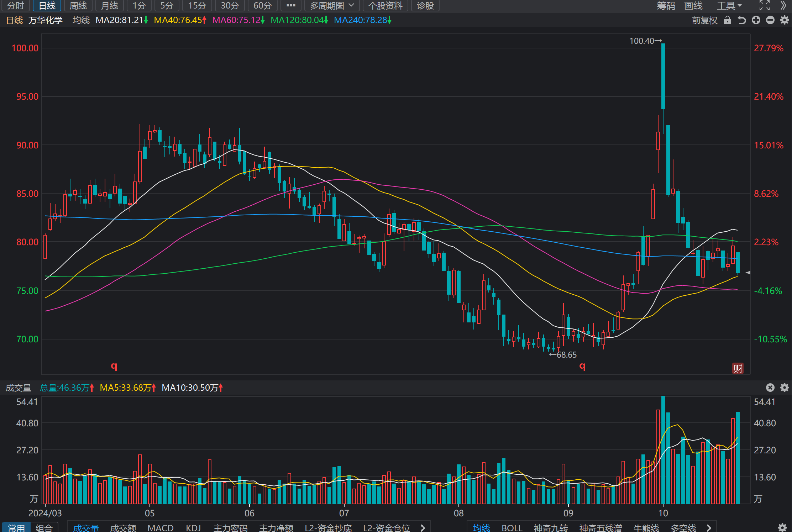This screenshot has height=532, width=792.
Task: Click the red q marker near May
Action: [114, 366]
